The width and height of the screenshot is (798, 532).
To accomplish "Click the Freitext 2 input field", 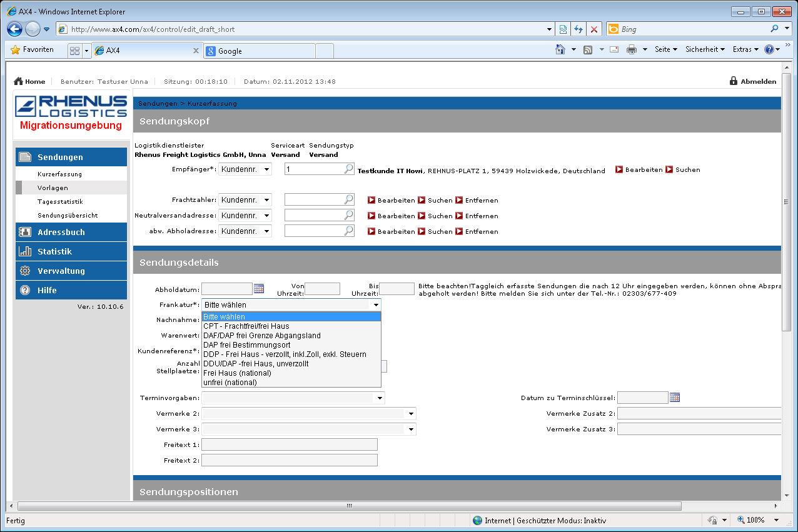I will click(x=290, y=460).
